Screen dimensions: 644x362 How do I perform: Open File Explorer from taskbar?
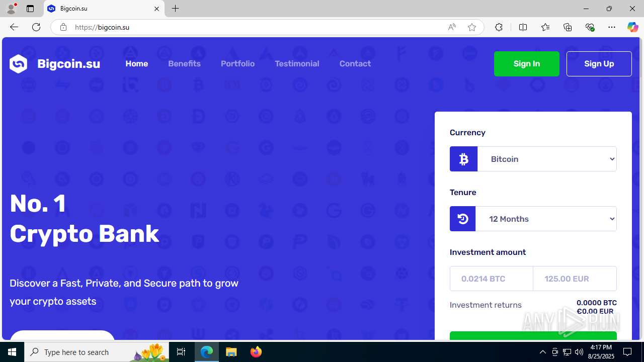click(231, 352)
